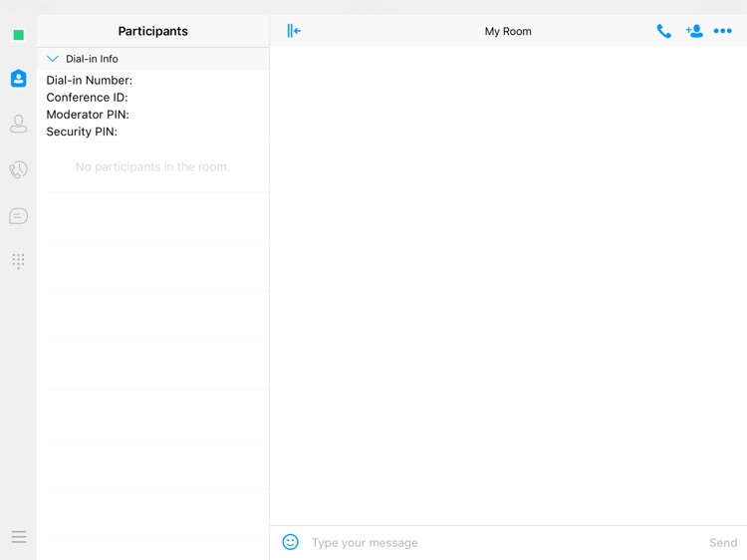
Task: Start a call with the phone icon
Action: (664, 31)
